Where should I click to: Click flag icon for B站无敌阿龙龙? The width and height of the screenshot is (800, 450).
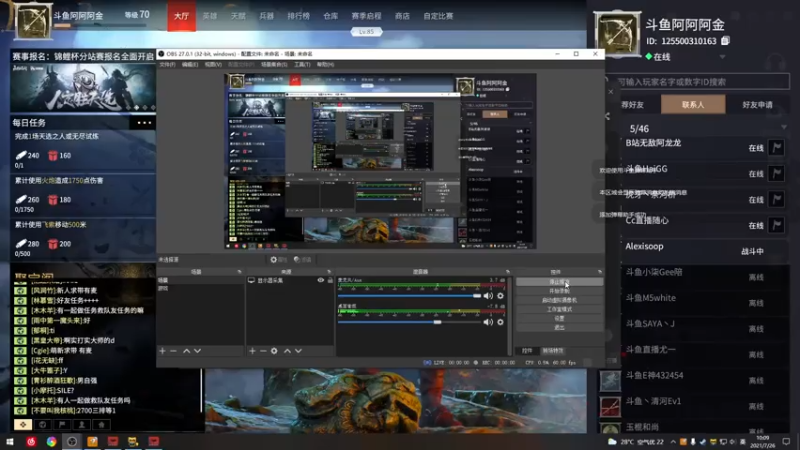tap(777, 147)
